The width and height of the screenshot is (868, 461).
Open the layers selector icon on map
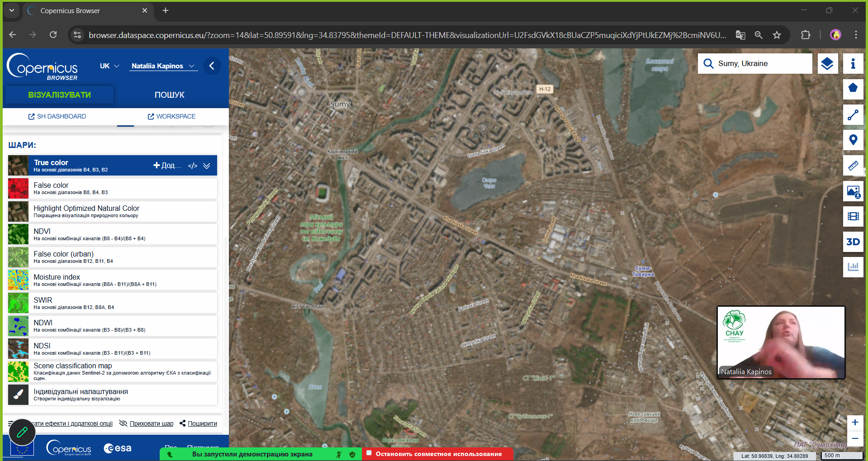(x=827, y=64)
